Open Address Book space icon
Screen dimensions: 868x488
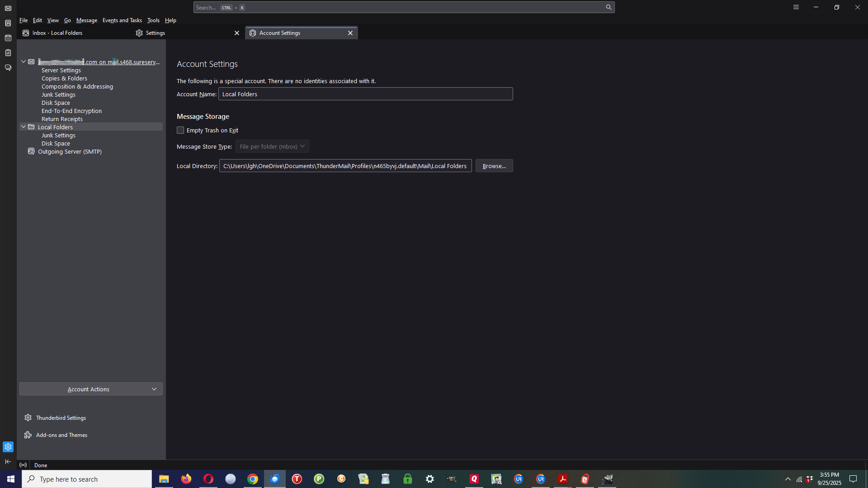[x=8, y=23]
